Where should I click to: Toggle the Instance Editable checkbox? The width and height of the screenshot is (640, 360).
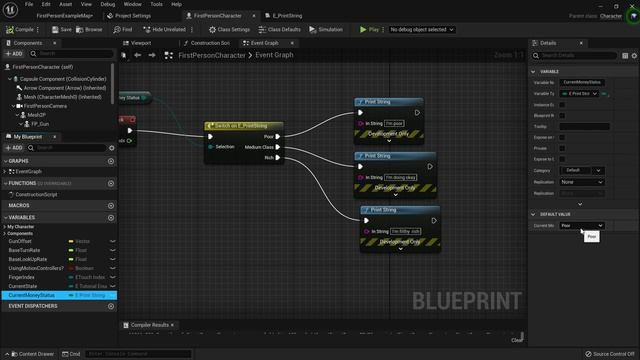pos(562,104)
